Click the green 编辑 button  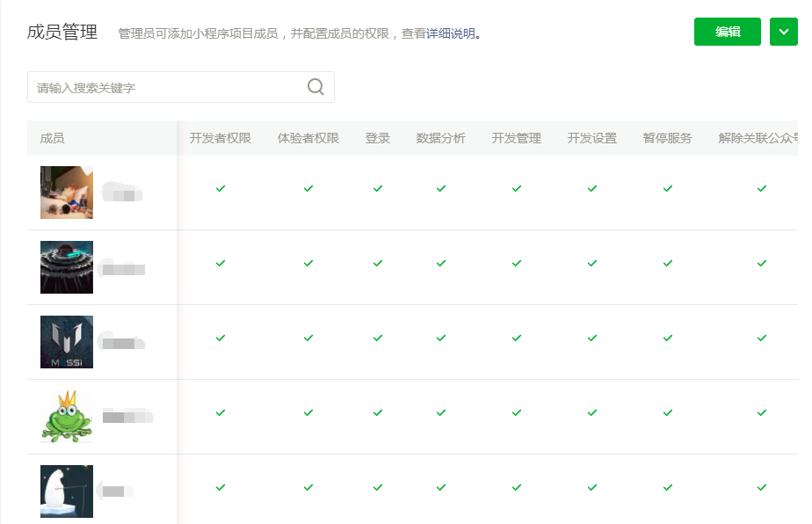click(x=727, y=32)
